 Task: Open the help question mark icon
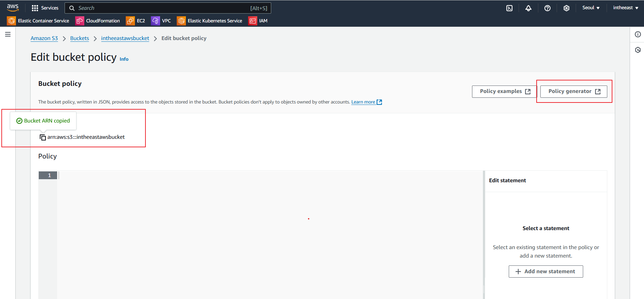tap(547, 8)
